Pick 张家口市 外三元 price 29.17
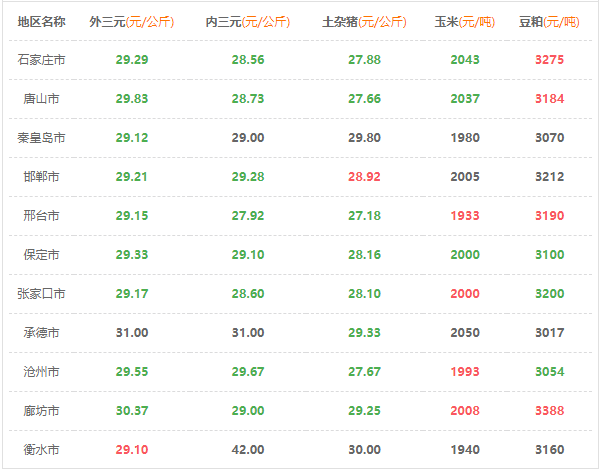Image resolution: width=603 pixels, height=471 pixels. (x=132, y=294)
